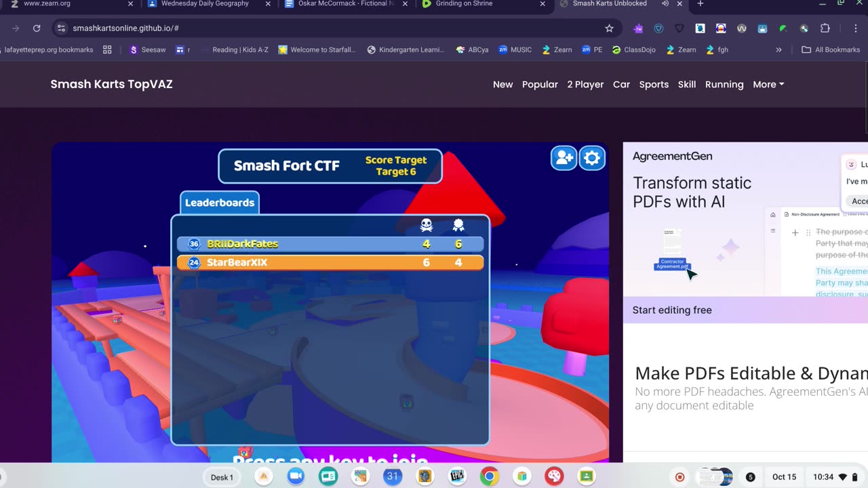The width and height of the screenshot is (868, 488).
Task: Open the Welcome to Starfall bookmark
Action: (x=317, y=49)
